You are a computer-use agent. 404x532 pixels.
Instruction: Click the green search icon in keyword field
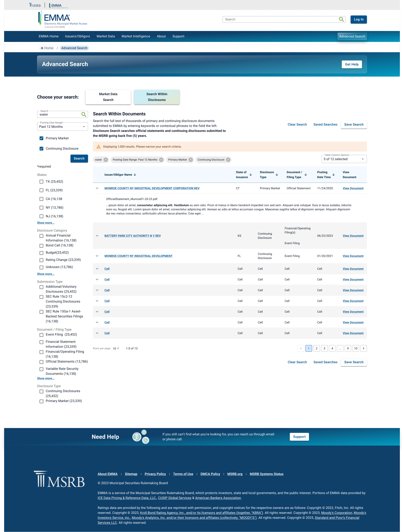coord(84,114)
